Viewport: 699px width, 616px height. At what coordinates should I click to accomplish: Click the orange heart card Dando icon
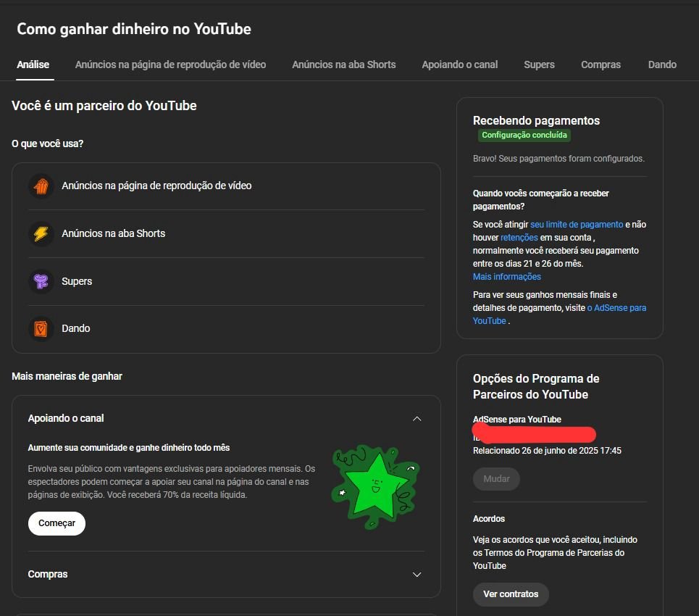coord(41,329)
